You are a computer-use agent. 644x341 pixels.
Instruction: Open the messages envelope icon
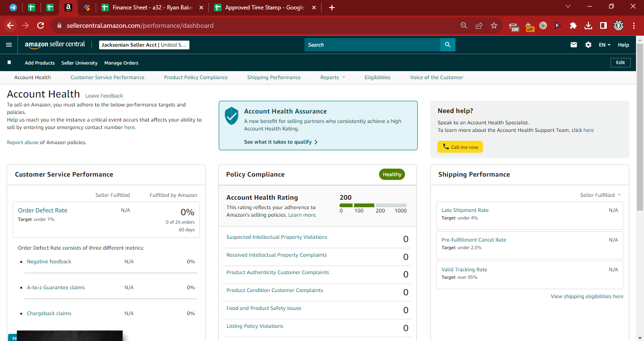(x=574, y=45)
